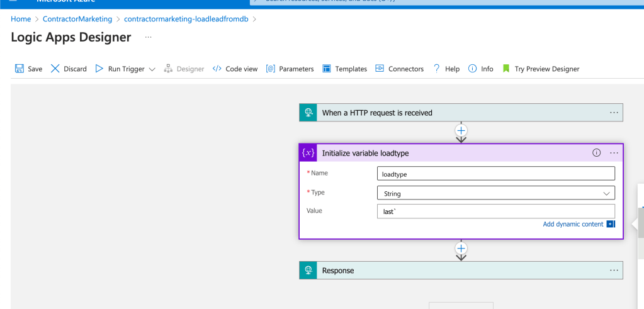Go to Home breadcrumb
The image size is (644, 309).
[21, 19]
